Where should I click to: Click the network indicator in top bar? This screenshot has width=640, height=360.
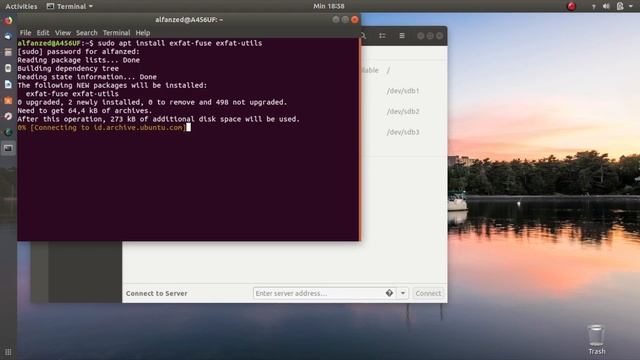pos(593,7)
